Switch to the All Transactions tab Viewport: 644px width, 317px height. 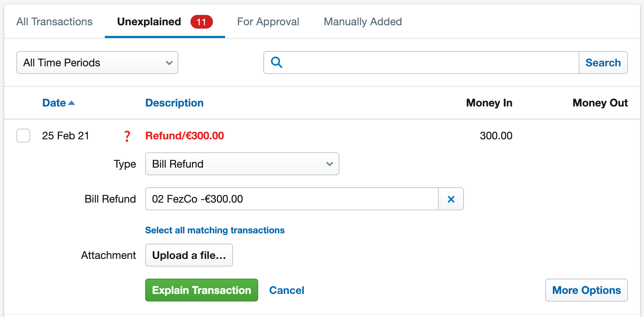(x=54, y=22)
